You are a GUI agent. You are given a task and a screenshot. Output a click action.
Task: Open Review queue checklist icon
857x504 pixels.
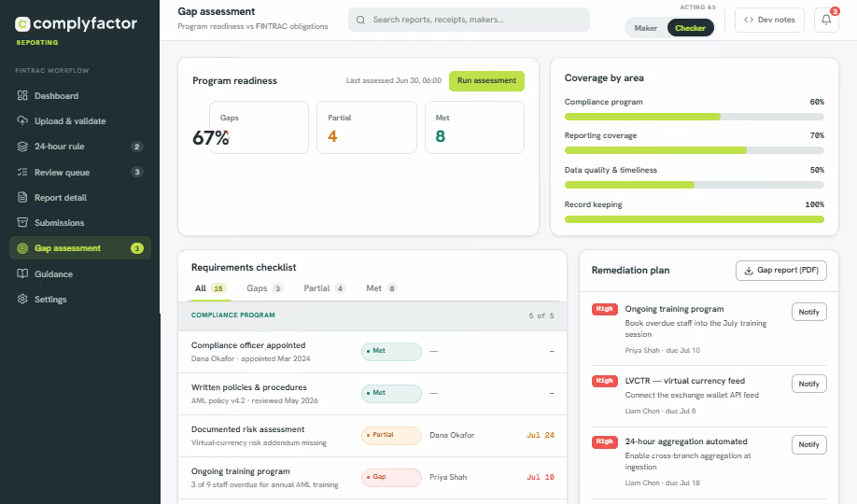pyautogui.click(x=22, y=172)
